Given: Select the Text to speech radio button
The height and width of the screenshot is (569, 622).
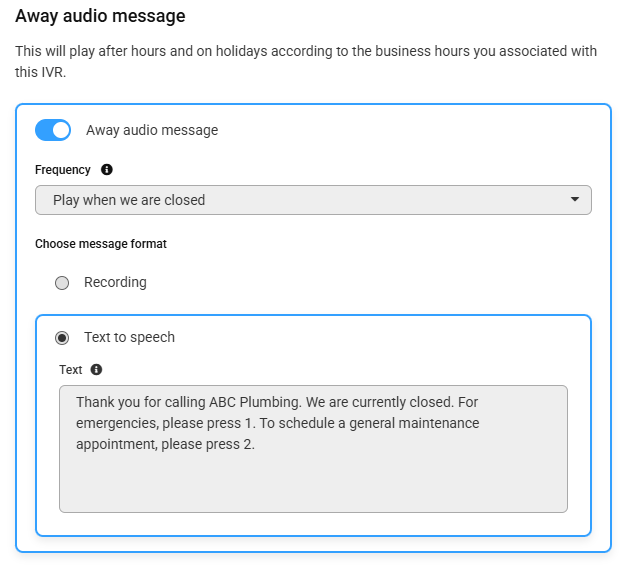Looking at the screenshot, I should 62,338.
